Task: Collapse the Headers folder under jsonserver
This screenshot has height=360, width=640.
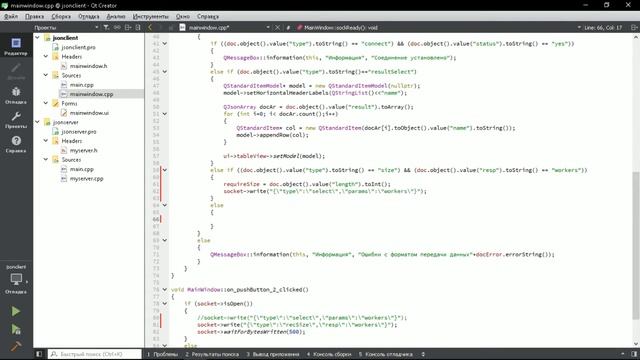Action: tap(46, 141)
